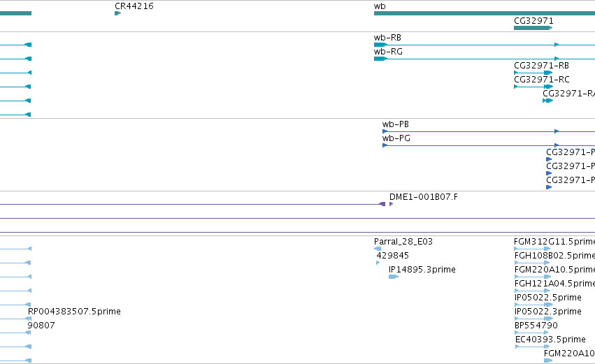
Task: Select the IP05022.5prime EST label
Action: point(547,298)
